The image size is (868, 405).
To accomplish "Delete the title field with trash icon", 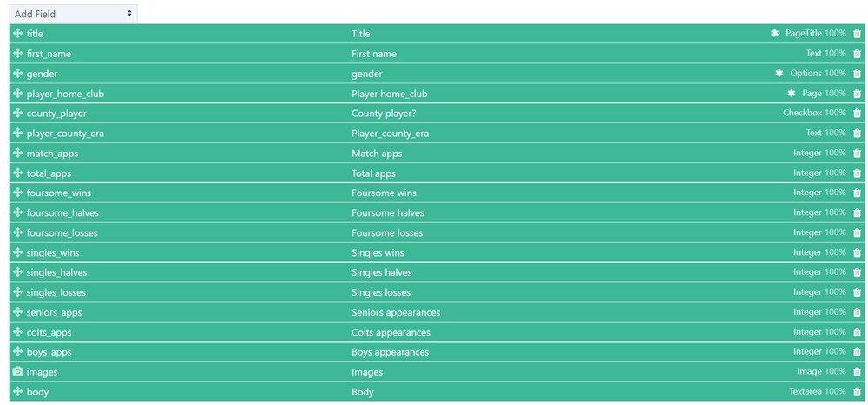I will (858, 34).
